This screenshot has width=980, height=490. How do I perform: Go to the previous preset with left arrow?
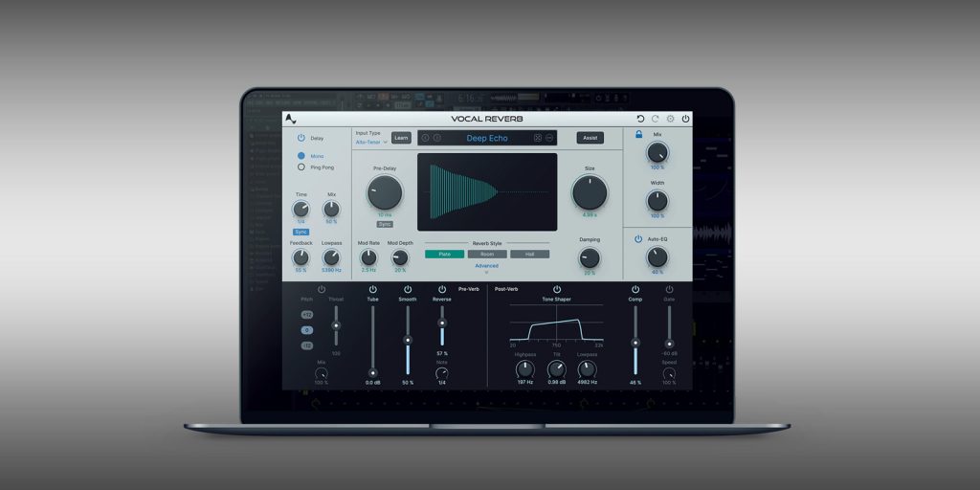pyautogui.click(x=426, y=138)
